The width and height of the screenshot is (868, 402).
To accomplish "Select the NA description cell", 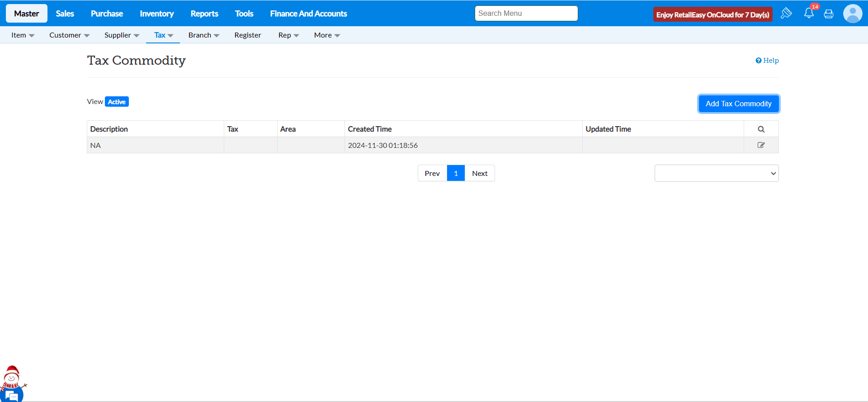I will click(x=156, y=145).
